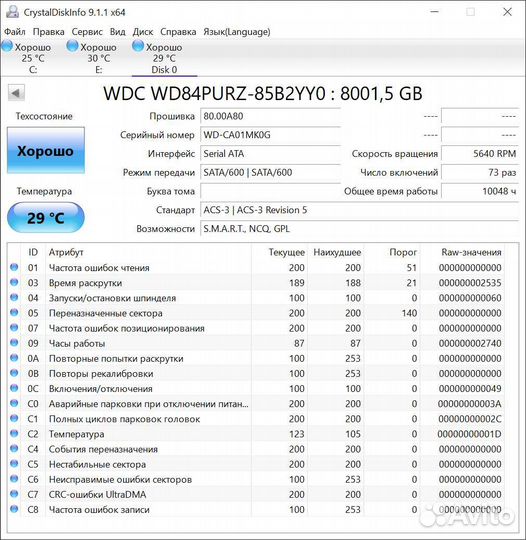Click the 5640 RPM rotation speed field
The width and height of the screenshot is (526, 540).
click(480, 154)
